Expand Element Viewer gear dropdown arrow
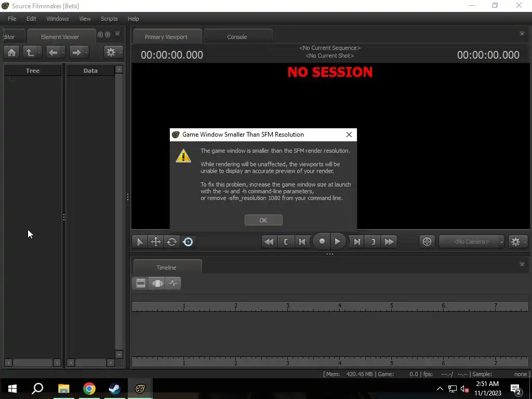The width and height of the screenshot is (532, 399). tap(120, 52)
